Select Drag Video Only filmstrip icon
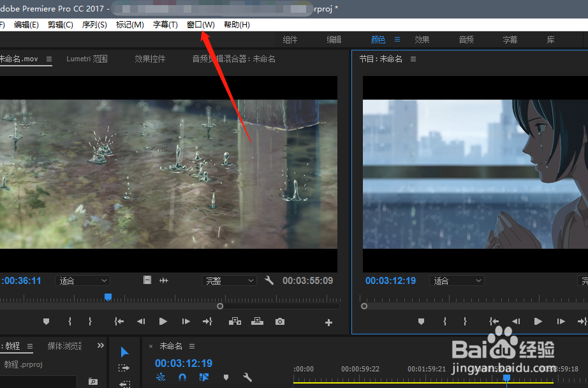 pyautogui.click(x=147, y=280)
